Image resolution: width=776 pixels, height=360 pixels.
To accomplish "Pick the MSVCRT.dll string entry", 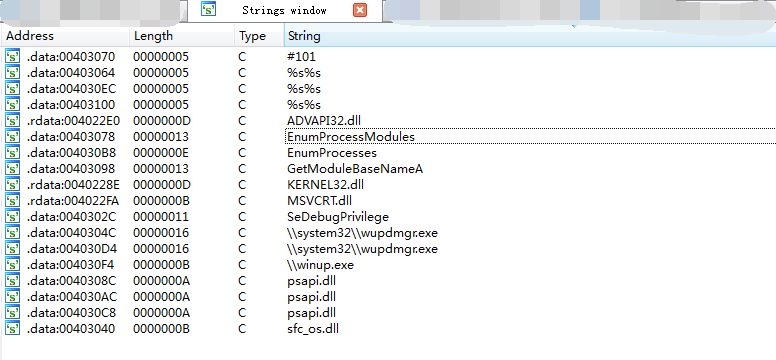I will point(319,201).
